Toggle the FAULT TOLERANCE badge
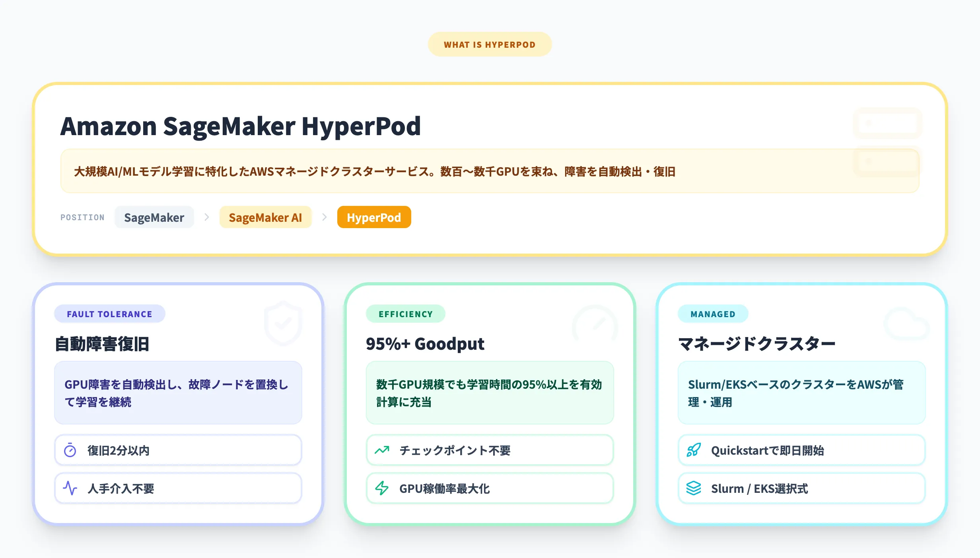The width and height of the screenshot is (980, 558). click(109, 314)
